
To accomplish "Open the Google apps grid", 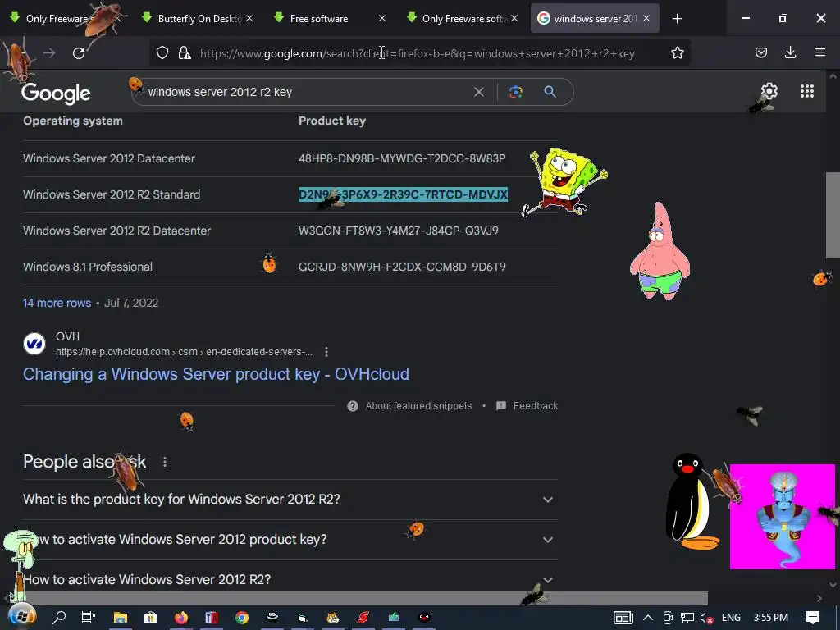I will click(x=807, y=91).
